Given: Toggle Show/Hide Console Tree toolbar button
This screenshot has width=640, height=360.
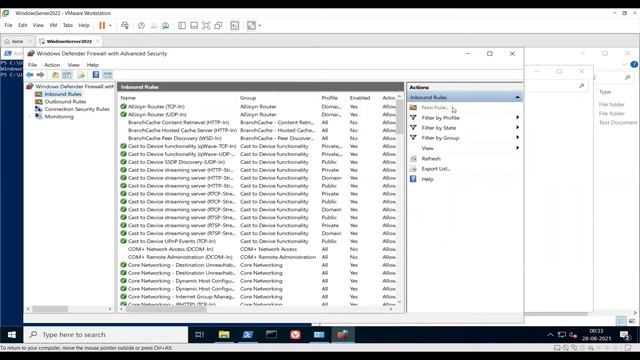Looking at the screenshot, I should pos(67,75).
